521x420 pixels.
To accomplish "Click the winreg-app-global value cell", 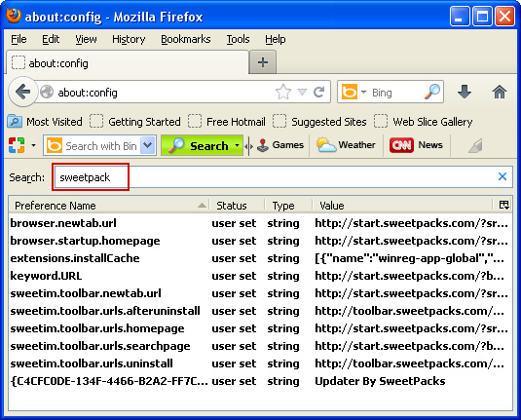I will 409,258.
